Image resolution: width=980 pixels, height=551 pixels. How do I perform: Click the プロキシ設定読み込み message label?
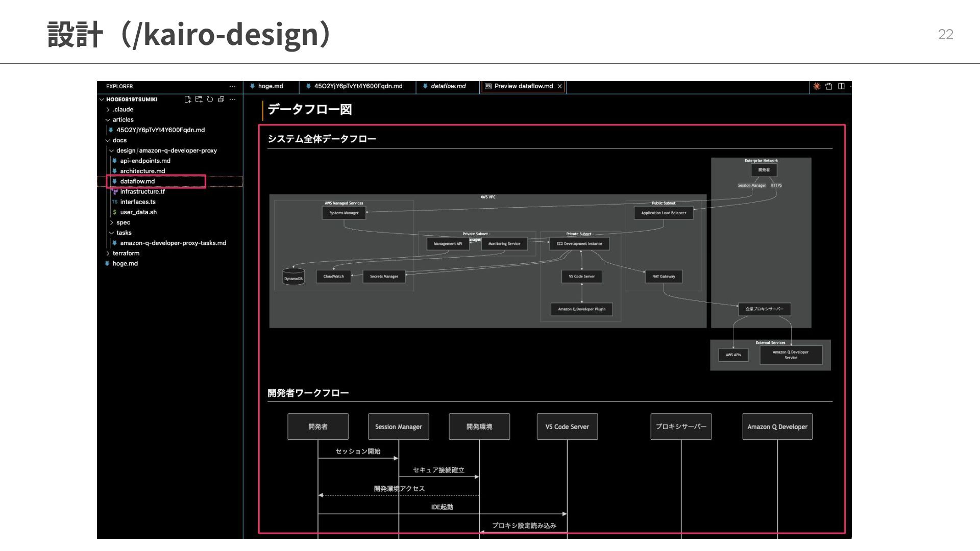(x=524, y=525)
